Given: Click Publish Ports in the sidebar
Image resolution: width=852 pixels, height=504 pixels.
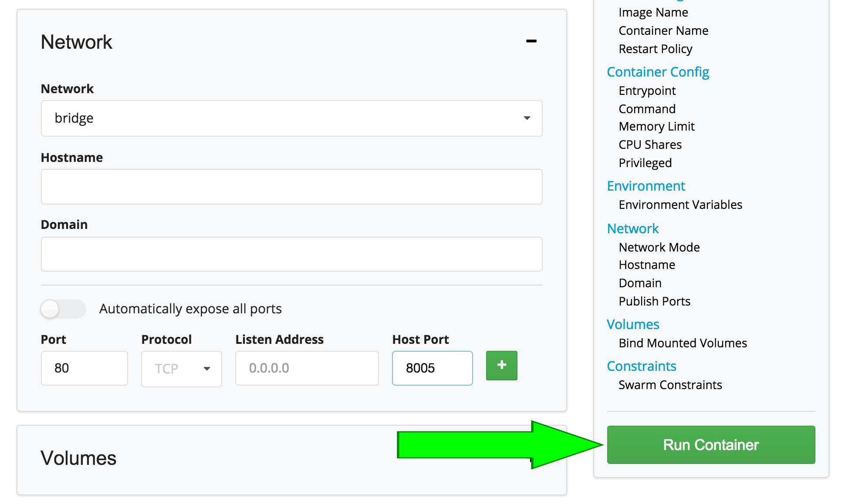Looking at the screenshot, I should 654,301.
